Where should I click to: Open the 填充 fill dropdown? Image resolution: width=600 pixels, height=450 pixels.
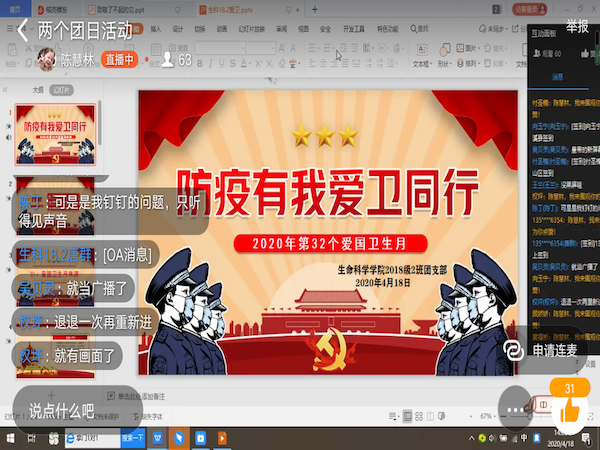click(496, 48)
